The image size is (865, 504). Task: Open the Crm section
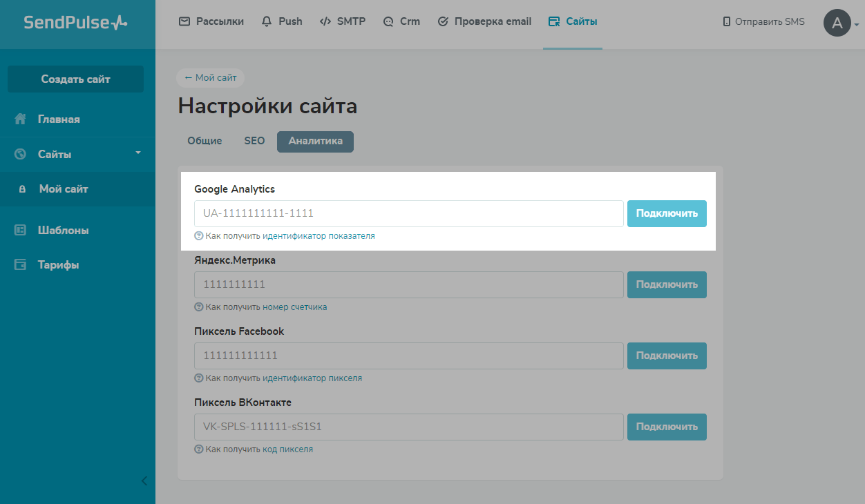tap(401, 21)
